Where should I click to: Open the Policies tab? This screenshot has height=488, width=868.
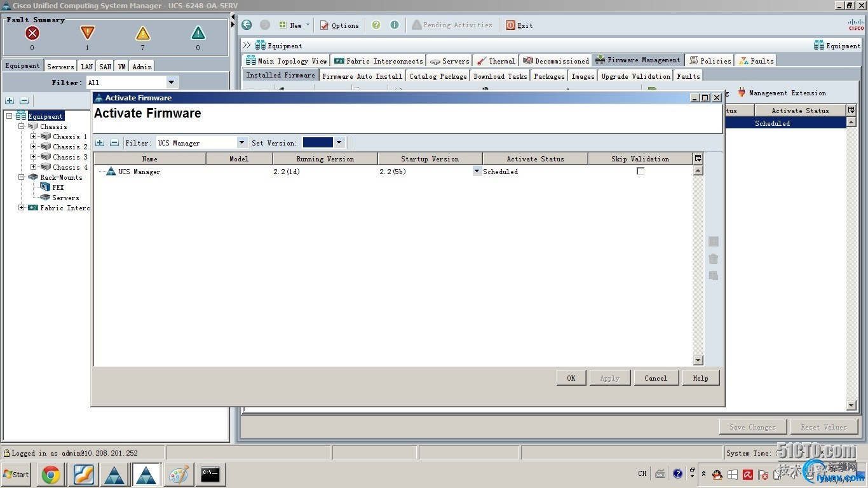tap(710, 61)
